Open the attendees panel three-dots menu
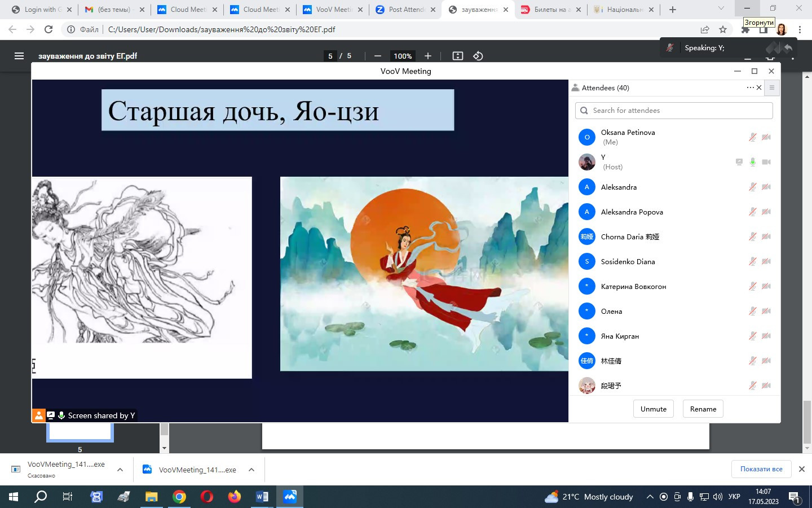Screen dimensions: 812x508 [x=750, y=87]
